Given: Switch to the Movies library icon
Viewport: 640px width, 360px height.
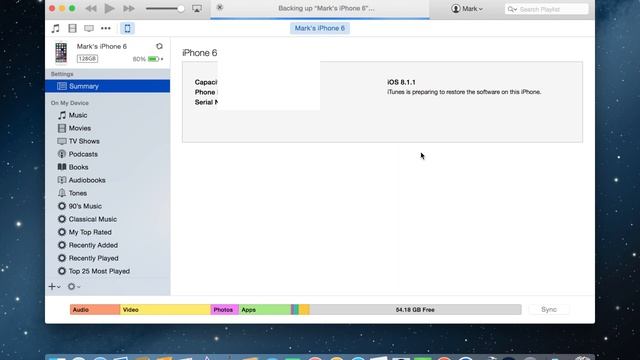Looking at the screenshot, I should point(72,28).
